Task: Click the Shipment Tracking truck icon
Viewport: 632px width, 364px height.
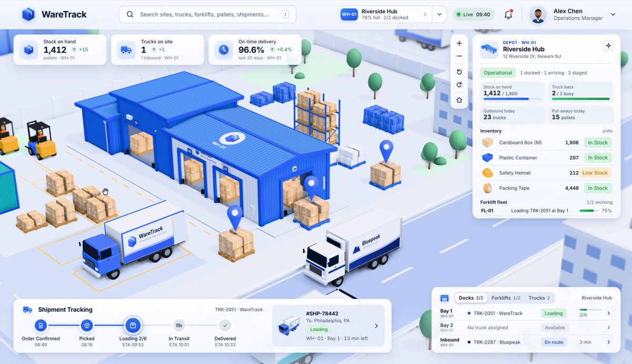Action: (x=27, y=310)
